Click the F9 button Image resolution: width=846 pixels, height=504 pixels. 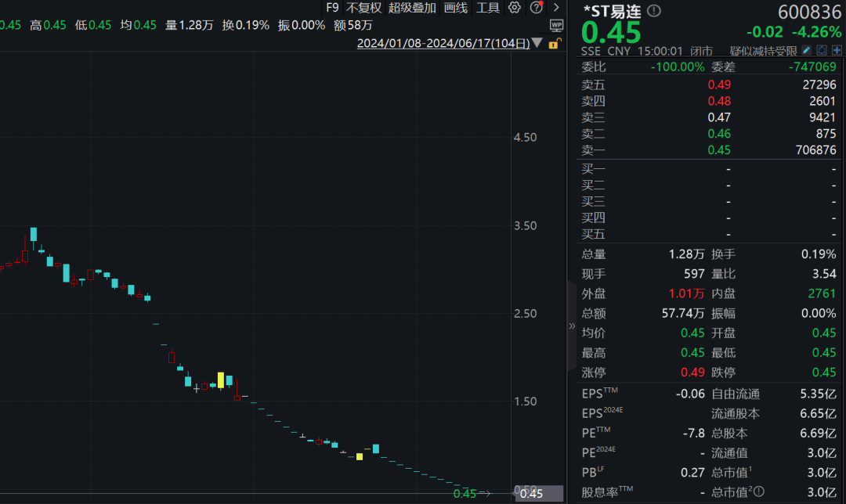[332, 8]
